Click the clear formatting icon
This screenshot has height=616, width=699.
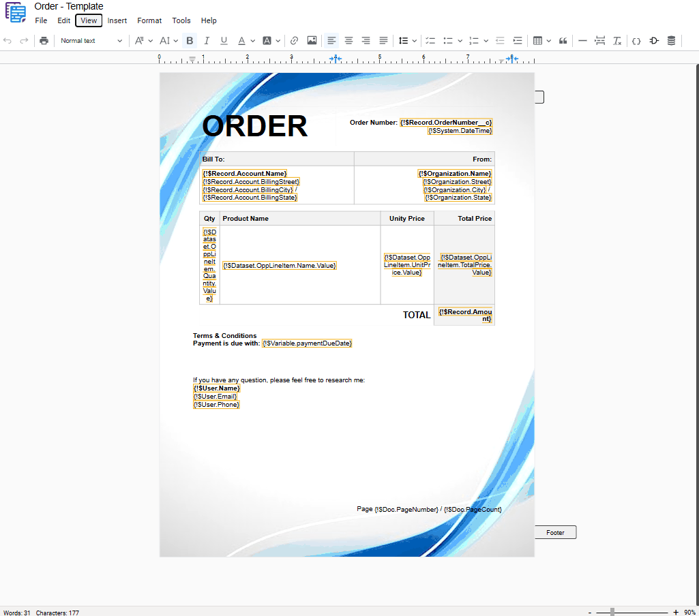tap(617, 40)
